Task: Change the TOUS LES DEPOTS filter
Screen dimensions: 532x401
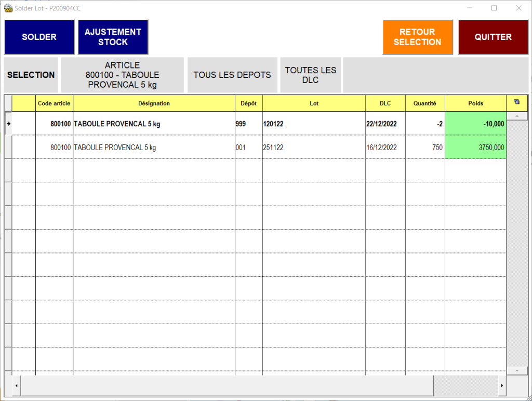Action: pyautogui.click(x=232, y=75)
